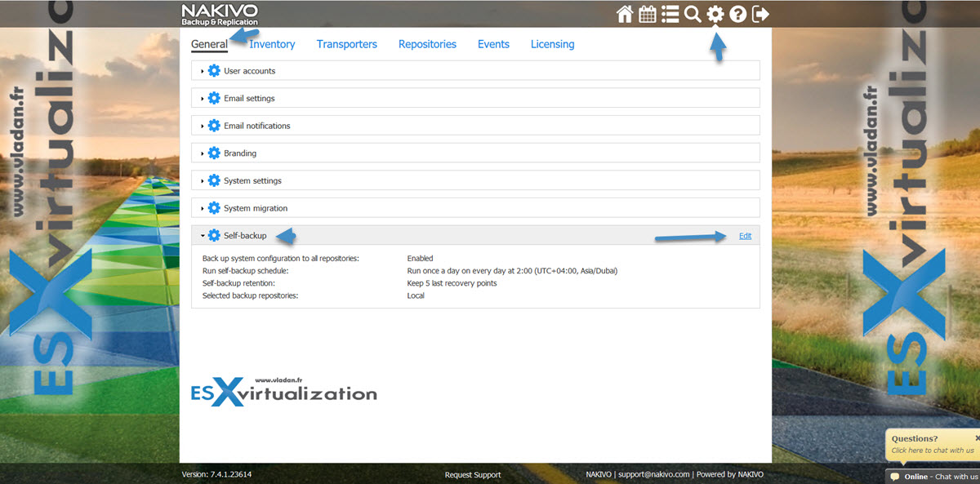Click the support@nakivo.com email link
This screenshot has height=484, width=980.
click(x=654, y=474)
